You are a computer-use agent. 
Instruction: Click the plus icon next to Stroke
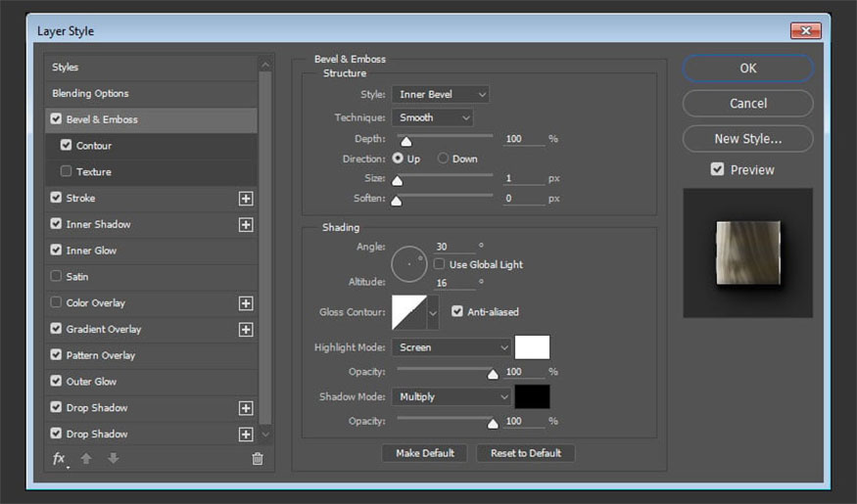pyautogui.click(x=246, y=199)
